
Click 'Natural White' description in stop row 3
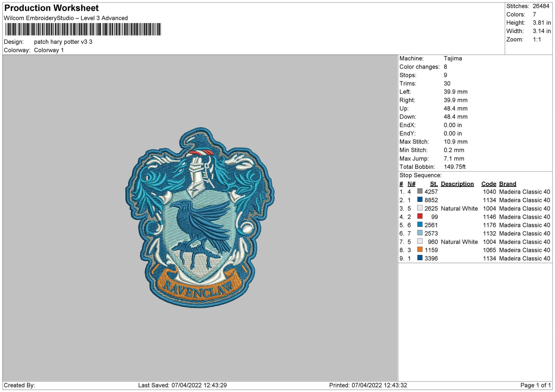point(459,208)
